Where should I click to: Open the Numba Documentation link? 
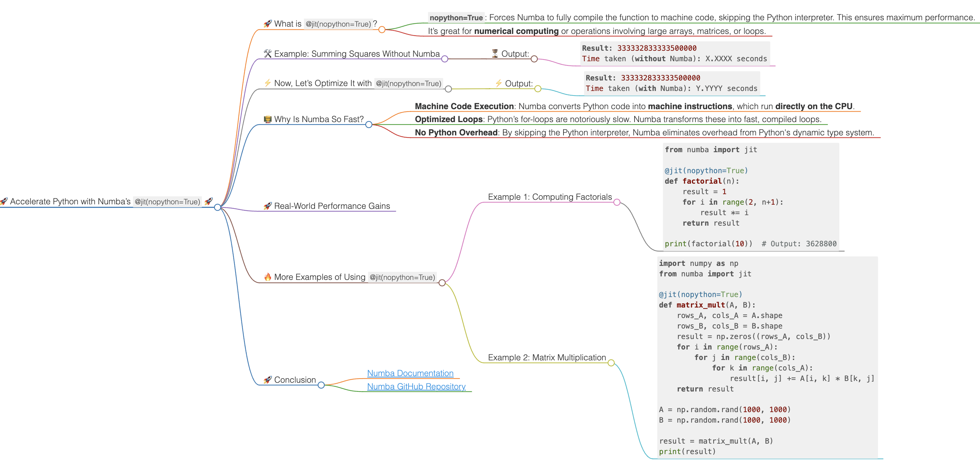[x=410, y=373]
